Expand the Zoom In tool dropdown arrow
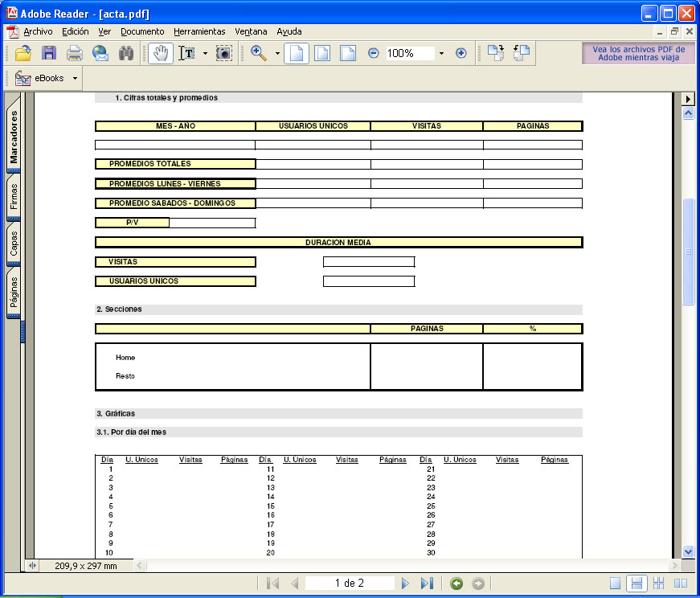The image size is (700, 598). tap(277, 54)
